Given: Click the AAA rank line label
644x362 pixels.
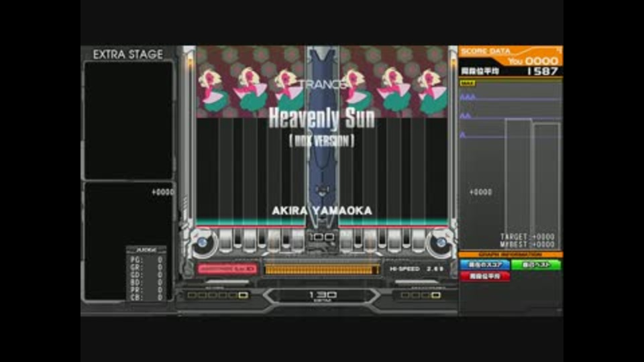Looking at the screenshot, I should tap(468, 97).
